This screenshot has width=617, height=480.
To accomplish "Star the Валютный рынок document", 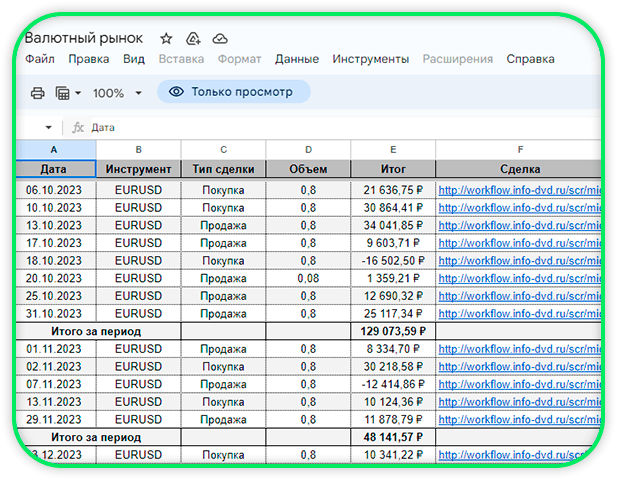I will point(167,38).
